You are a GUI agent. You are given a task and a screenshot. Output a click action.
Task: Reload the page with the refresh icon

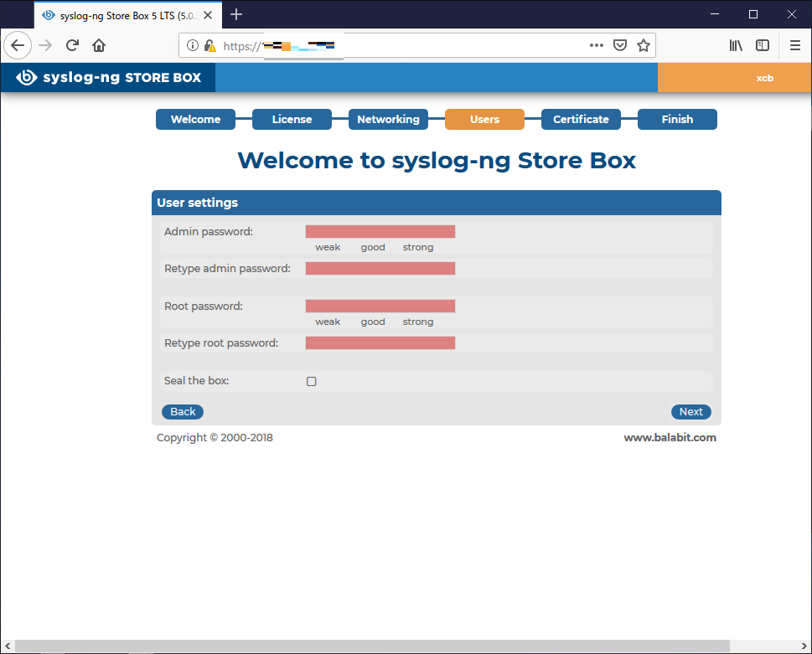point(72,45)
